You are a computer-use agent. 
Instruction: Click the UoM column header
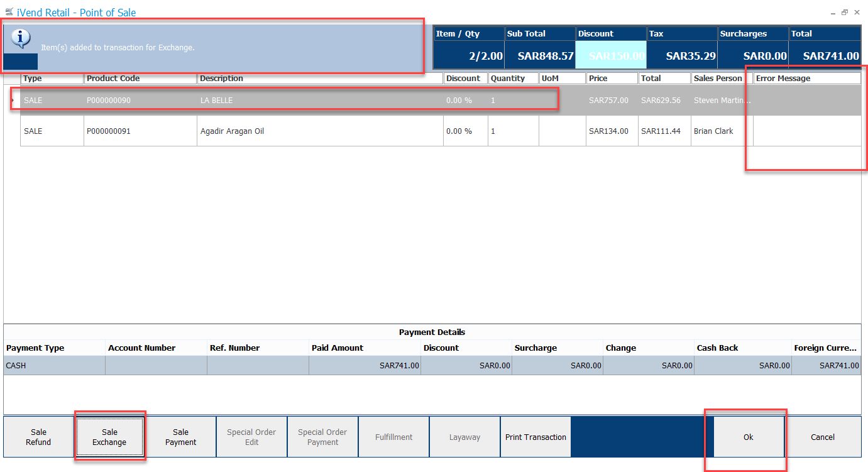pos(562,79)
